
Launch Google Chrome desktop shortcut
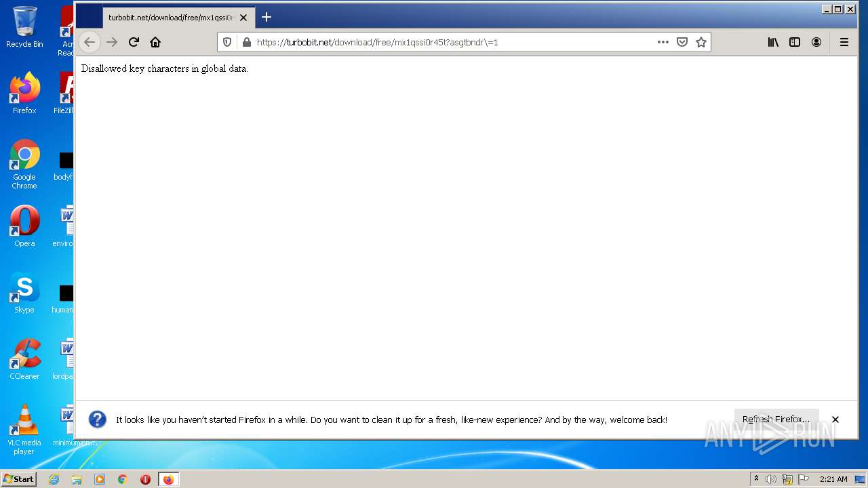click(x=24, y=165)
